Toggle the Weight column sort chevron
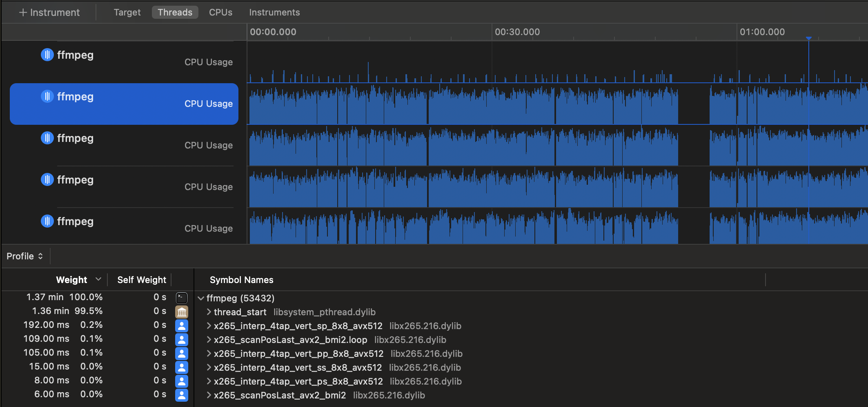The image size is (868, 407). (98, 279)
